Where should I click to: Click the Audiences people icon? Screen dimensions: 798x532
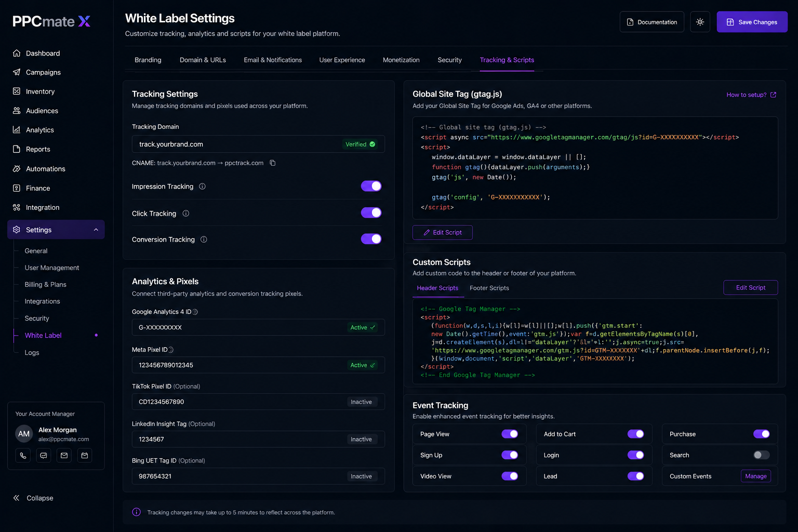(x=17, y=111)
